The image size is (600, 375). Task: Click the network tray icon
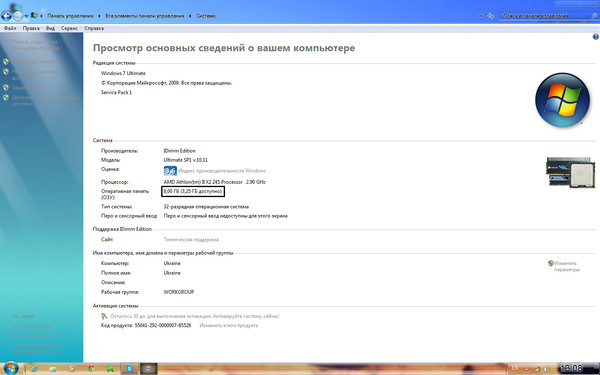coord(536,368)
